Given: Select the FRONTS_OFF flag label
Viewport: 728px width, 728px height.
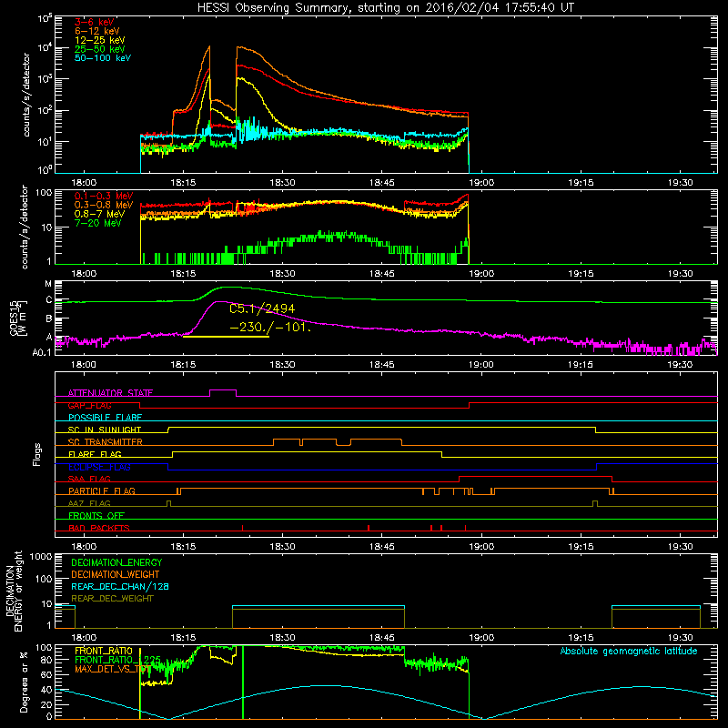Looking at the screenshot, I should pyautogui.click(x=96, y=516).
